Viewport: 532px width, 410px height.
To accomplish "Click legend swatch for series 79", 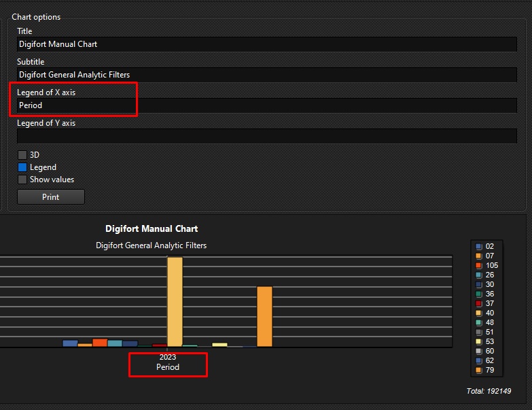I will 479,370.
